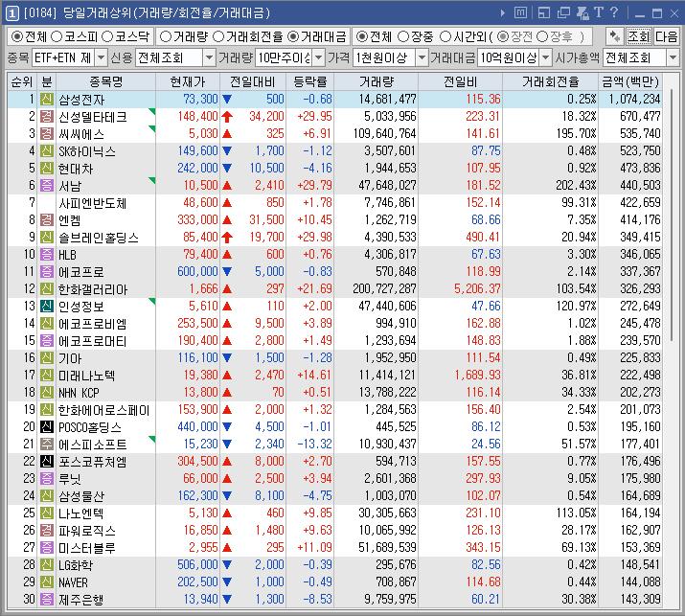Click the 신 badge next to 삼성전자

(x=47, y=100)
